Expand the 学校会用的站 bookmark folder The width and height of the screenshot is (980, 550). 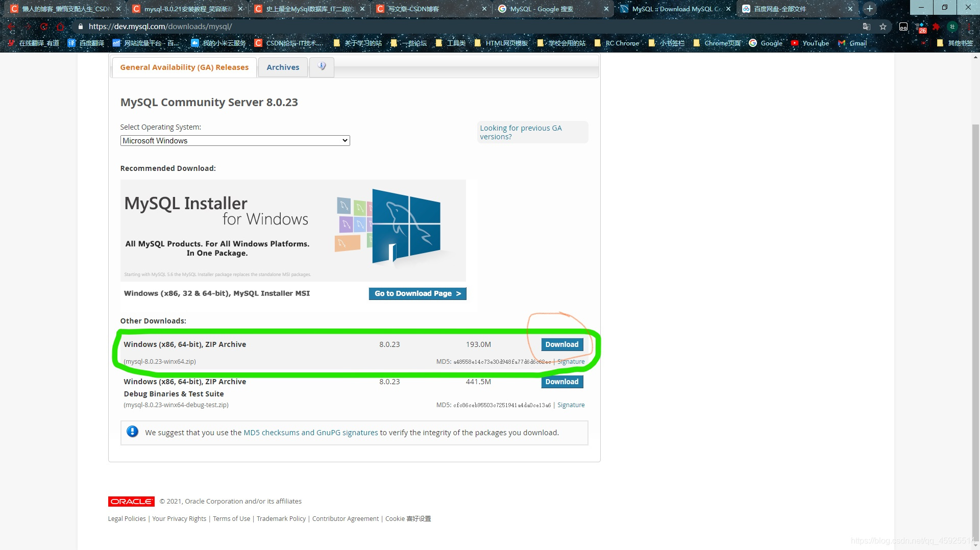(561, 43)
